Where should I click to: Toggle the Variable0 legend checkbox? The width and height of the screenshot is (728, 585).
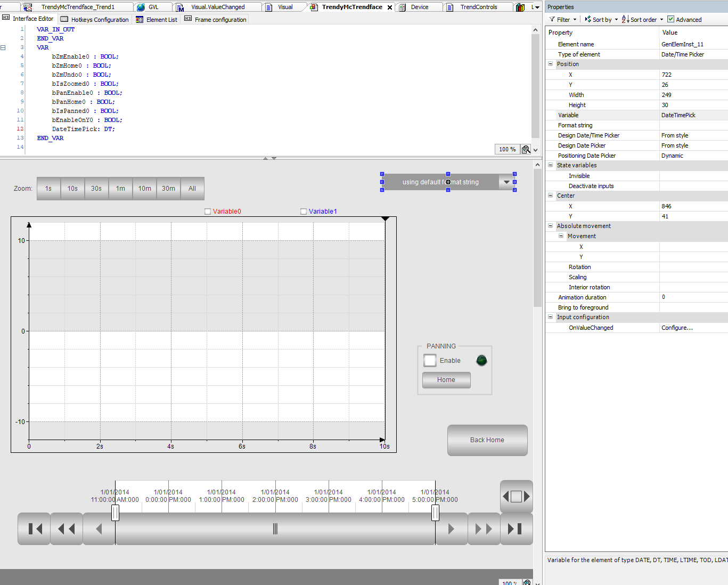point(208,212)
